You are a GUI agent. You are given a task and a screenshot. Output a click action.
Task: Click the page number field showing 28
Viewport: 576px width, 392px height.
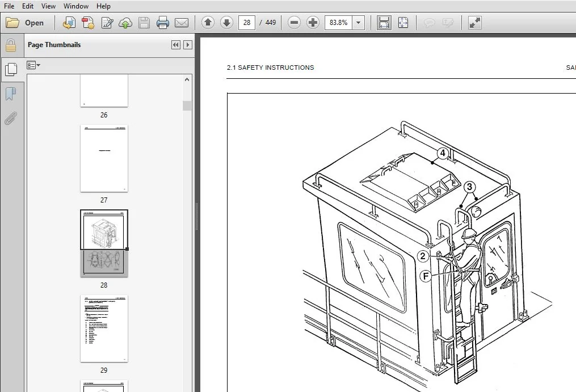tap(247, 23)
